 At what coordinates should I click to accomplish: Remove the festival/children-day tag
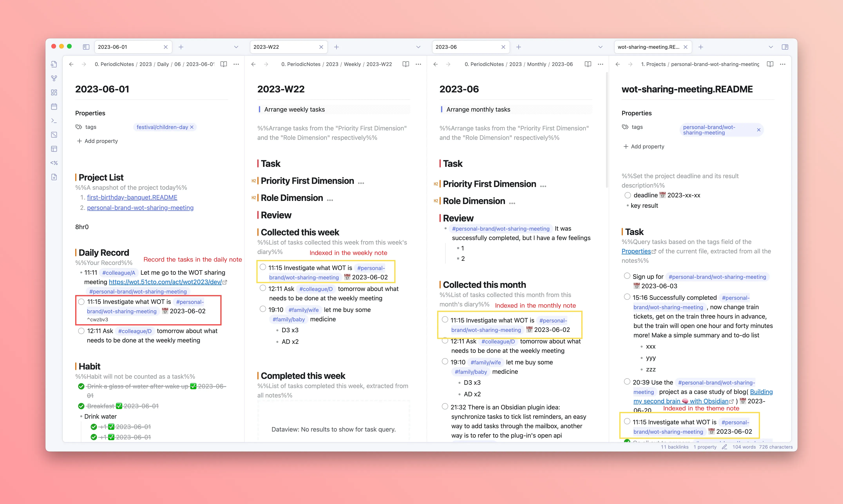tap(192, 127)
